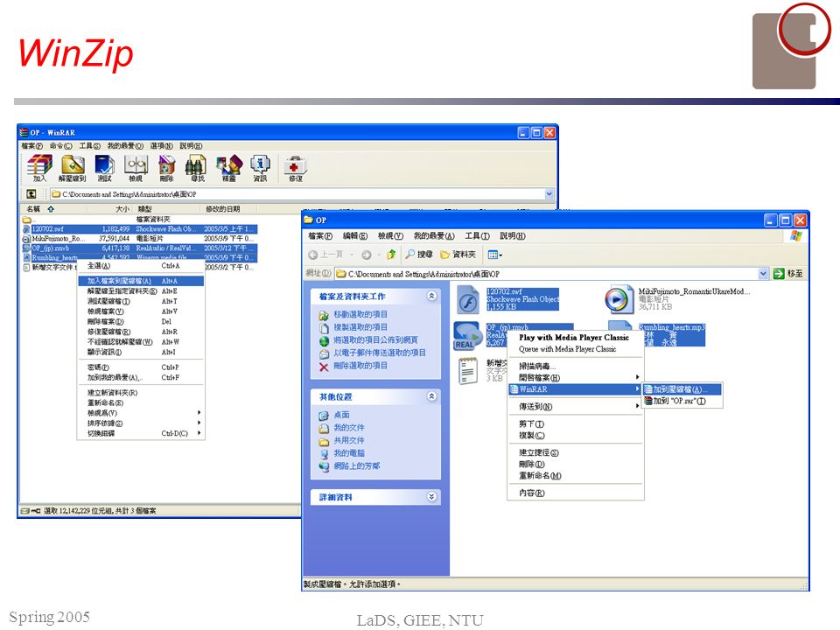
Task: Click Explorer Forward arrow icon
Action: 367,255
